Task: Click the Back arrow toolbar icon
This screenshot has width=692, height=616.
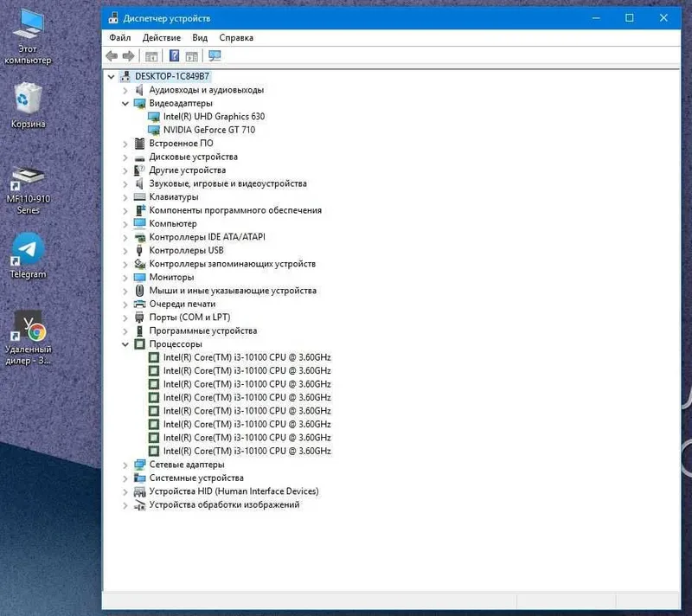Action: pyautogui.click(x=112, y=56)
